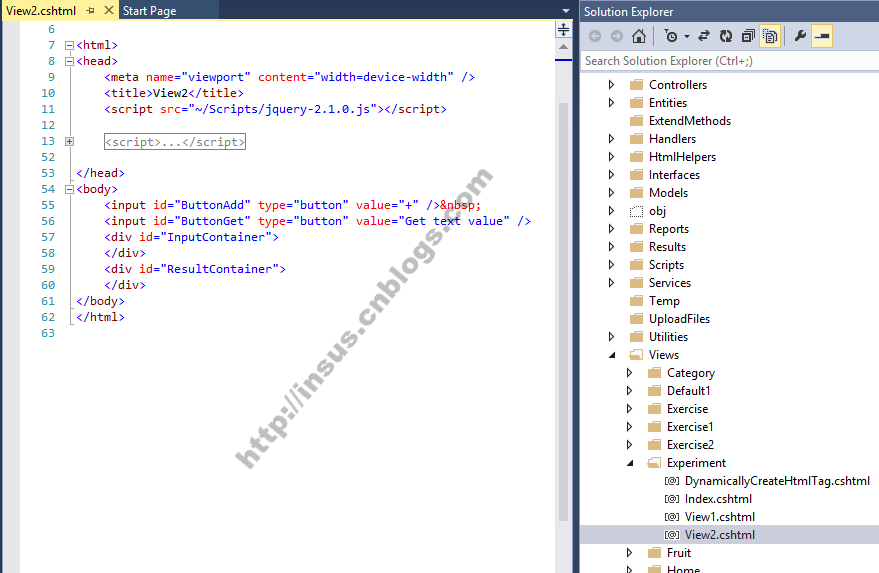The width and height of the screenshot is (879, 573).
Task: Open Properties with the wrench icon
Action: click(800, 36)
